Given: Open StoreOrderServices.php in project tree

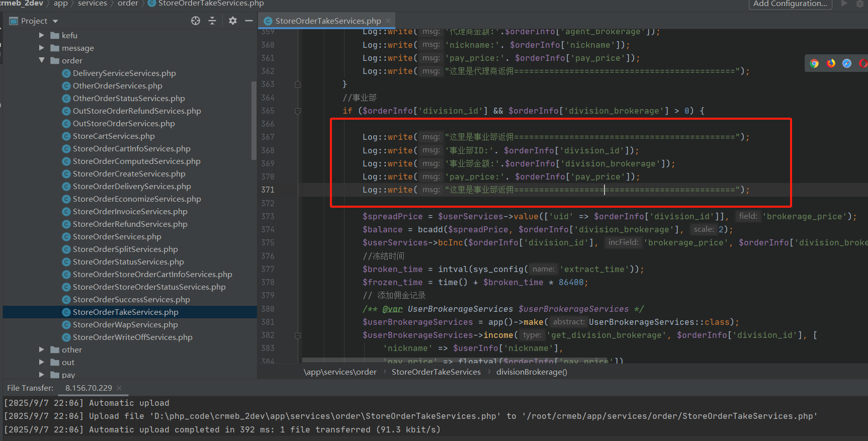Looking at the screenshot, I should [117, 237].
